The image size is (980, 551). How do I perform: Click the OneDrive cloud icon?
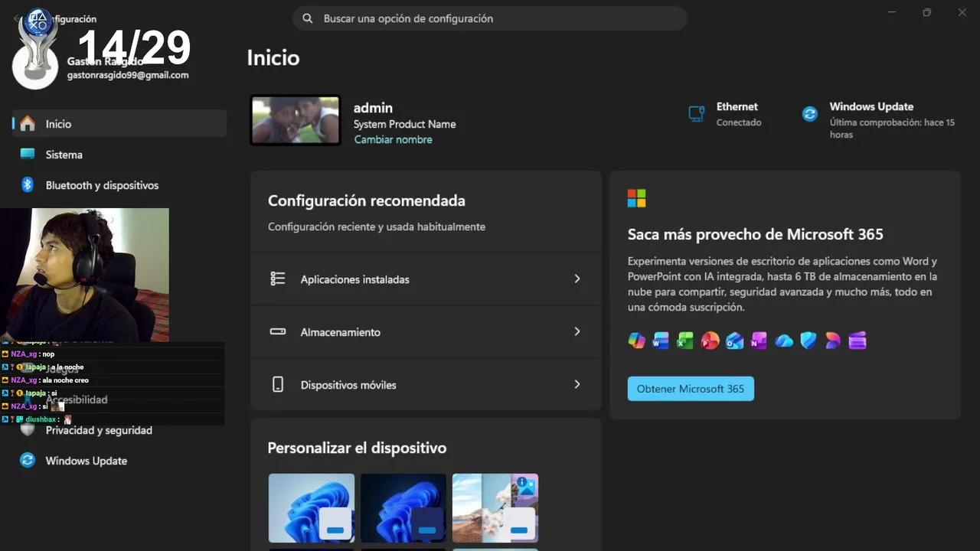pyautogui.click(x=784, y=341)
